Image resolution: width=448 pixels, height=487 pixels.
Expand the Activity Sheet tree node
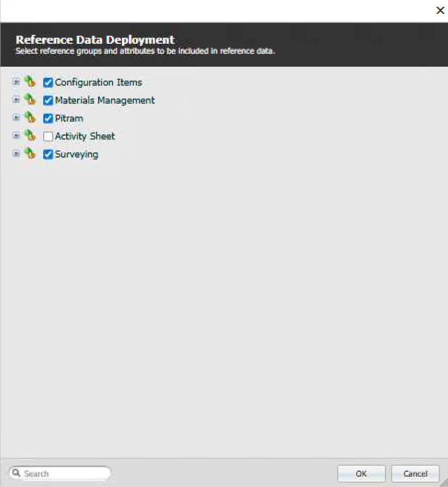point(16,136)
